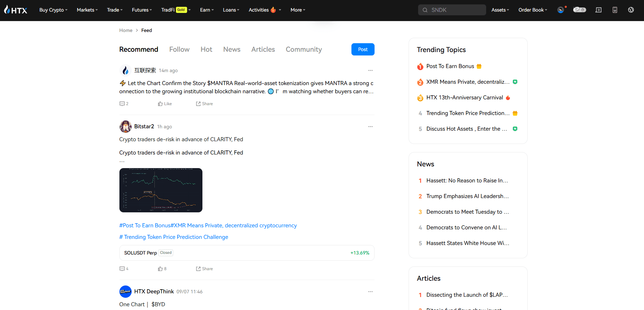Viewport: 644px width, 310px height.
Task: Open the chart thumbnail in Bitstar2 post
Action: pos(161,190)
